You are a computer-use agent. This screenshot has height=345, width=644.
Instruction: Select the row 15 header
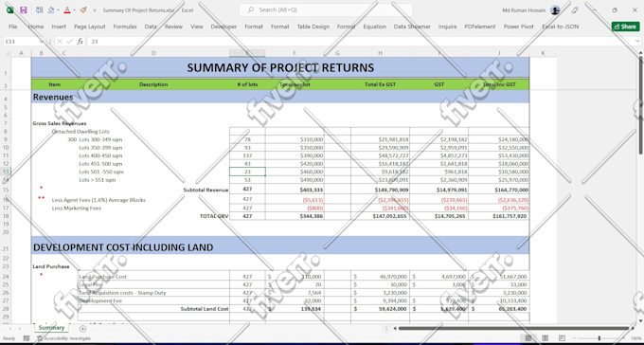[6, 190]
